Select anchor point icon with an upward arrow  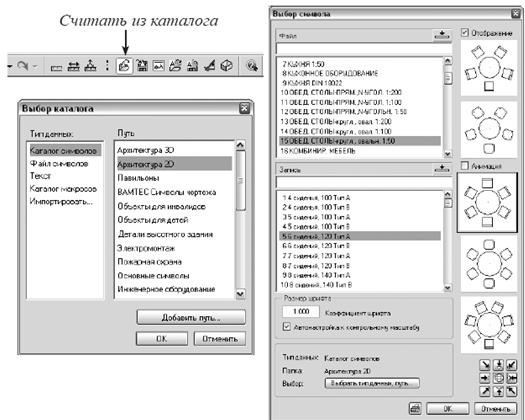tap(499, 391)
